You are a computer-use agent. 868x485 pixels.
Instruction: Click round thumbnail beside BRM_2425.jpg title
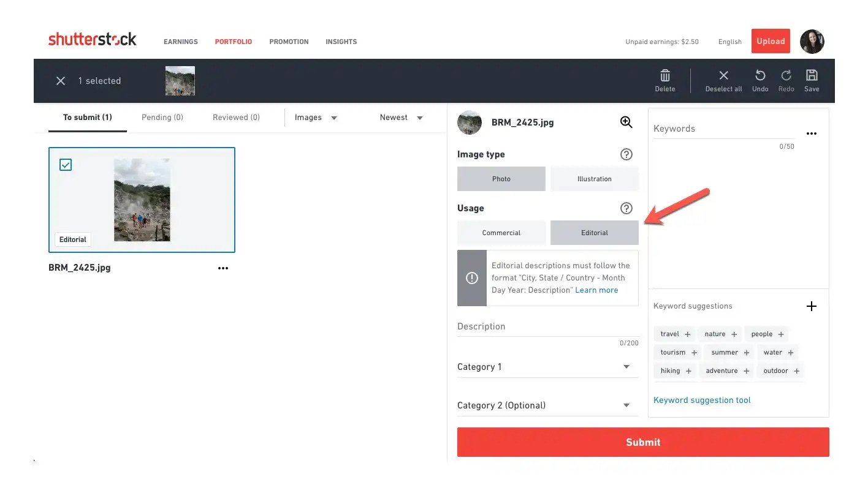(470, 122)
